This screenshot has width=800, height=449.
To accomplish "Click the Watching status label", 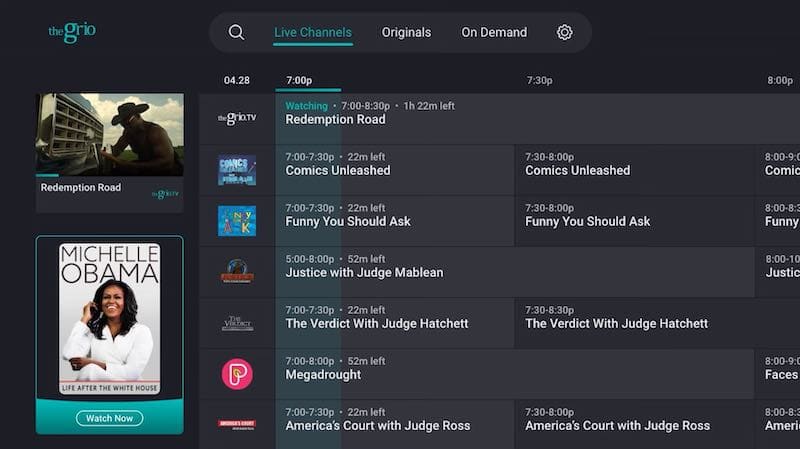I will (x=306, y=106).
